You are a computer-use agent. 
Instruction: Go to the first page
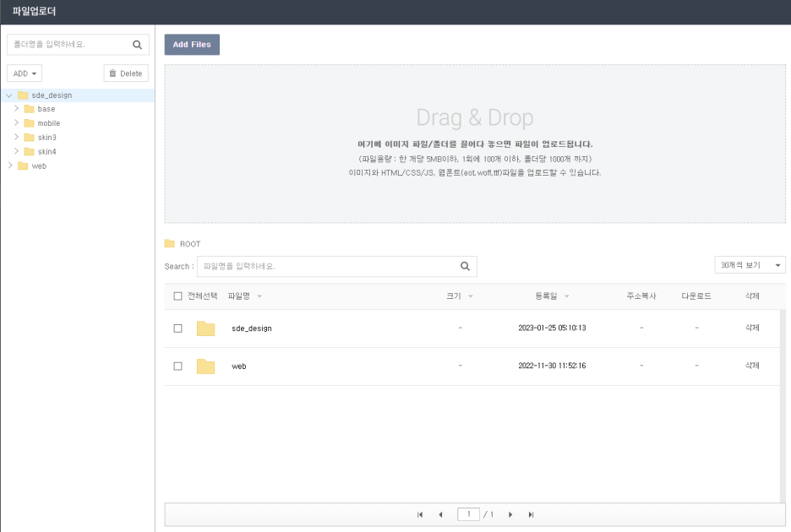[x=420, y=514]
